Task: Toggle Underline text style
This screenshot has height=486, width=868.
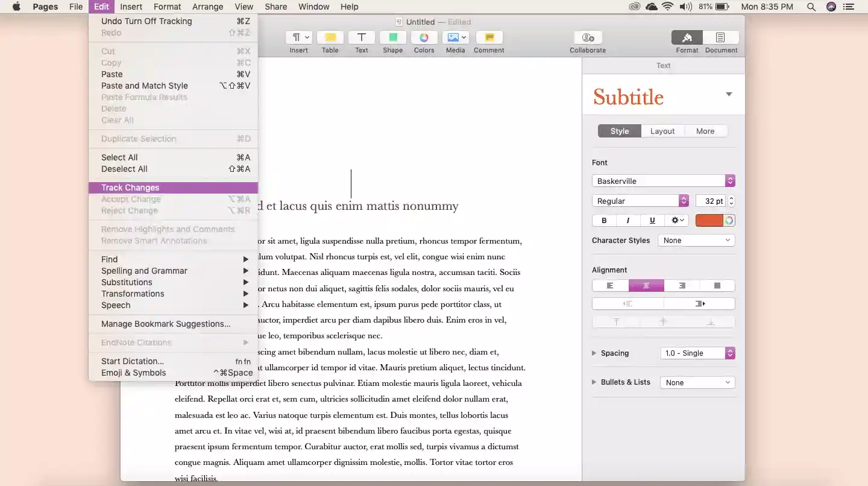Action: 652,221
